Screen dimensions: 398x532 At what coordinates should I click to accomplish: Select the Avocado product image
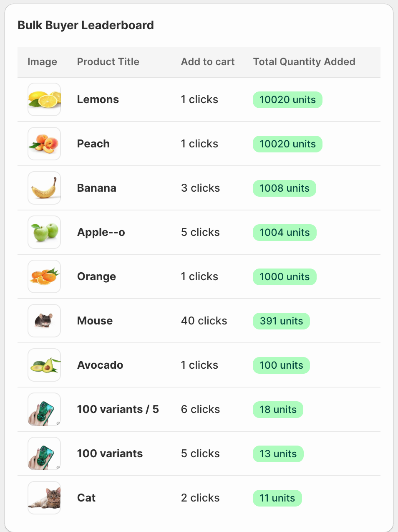(x=44, y=365)
